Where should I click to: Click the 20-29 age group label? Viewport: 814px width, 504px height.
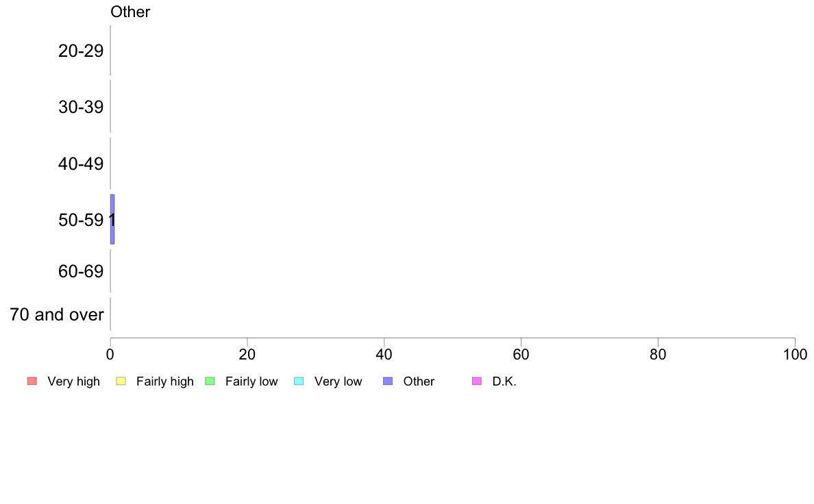(81, 51)
